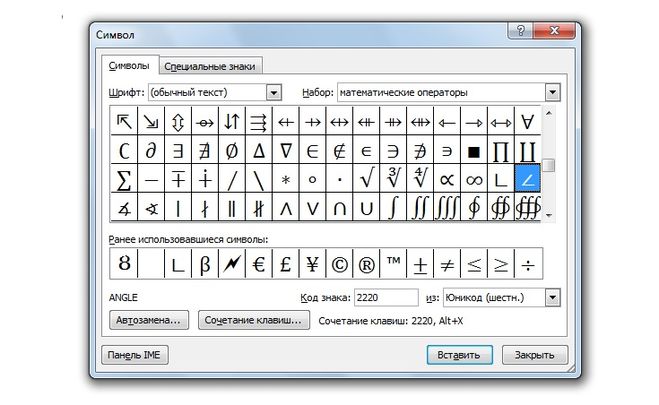Choose the copyright symbol in recent symbols
Screen dimensions: 659x405
341,264
